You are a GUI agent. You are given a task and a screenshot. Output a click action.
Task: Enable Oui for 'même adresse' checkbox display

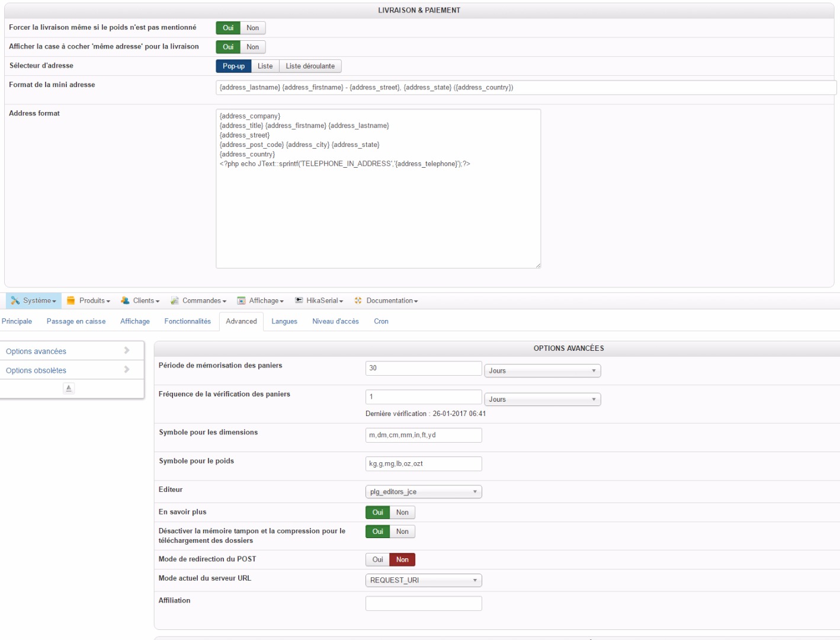228,47
